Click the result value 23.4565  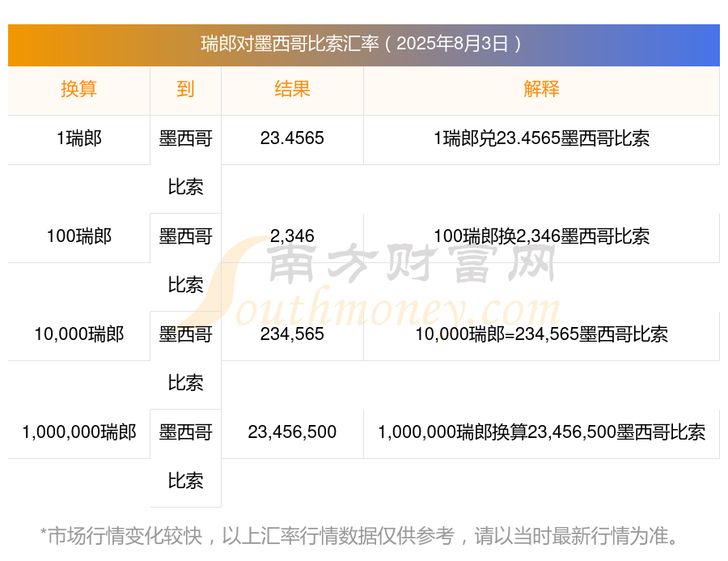(x=292, y=138)
